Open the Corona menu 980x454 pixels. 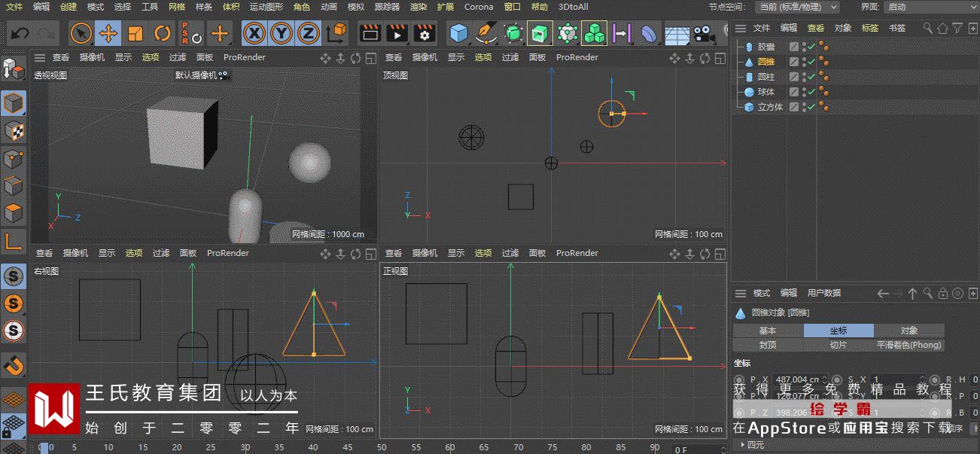pyautogui.click(x=479, y=7)
